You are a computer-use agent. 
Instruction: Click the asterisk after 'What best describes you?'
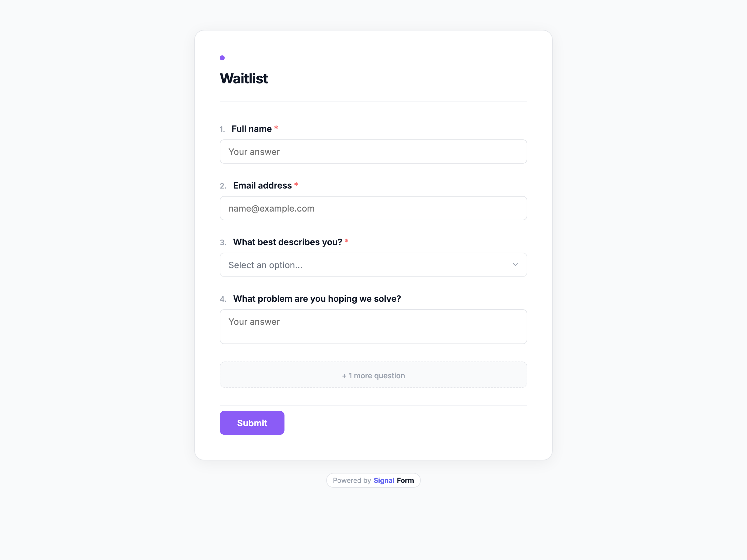pos(346,241)
